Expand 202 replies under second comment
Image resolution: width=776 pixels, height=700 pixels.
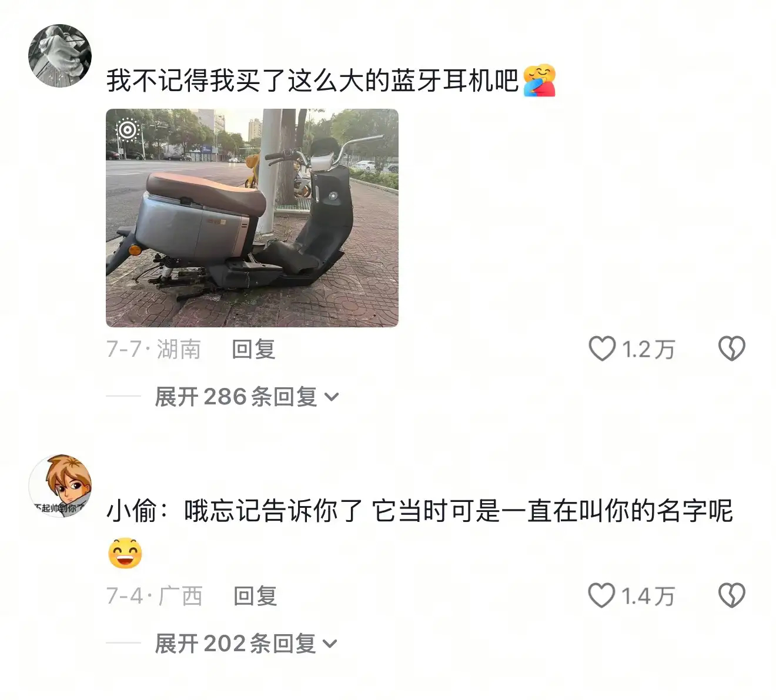246,644
